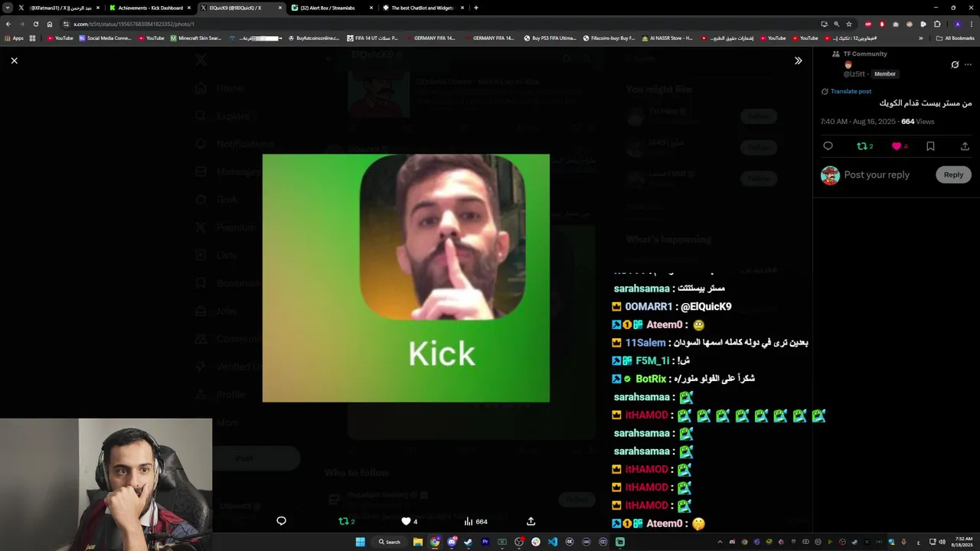Open the TF Community link

coord(865,54)
